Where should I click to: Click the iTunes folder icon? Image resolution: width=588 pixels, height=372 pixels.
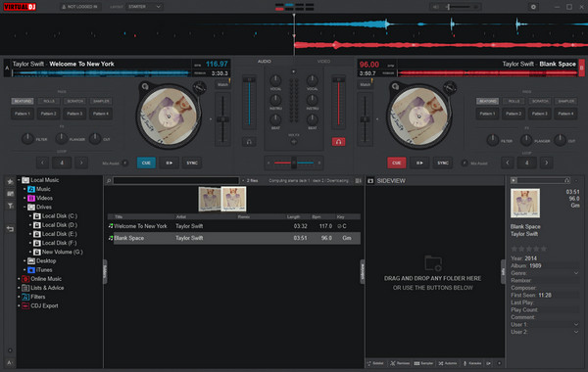click(x=31, y=270)
